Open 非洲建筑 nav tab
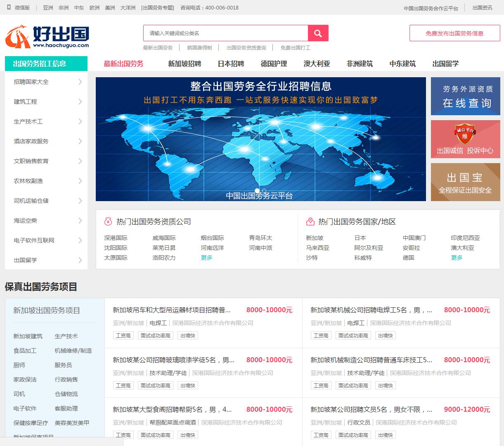This screenshot has width=504, height=446. [x=360, y=64]
